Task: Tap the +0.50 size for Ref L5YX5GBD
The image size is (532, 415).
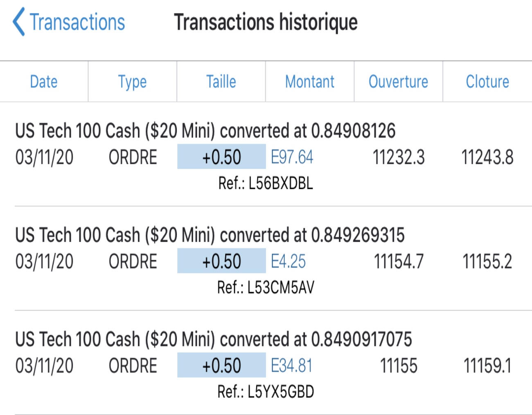Action: coord(221,366)
